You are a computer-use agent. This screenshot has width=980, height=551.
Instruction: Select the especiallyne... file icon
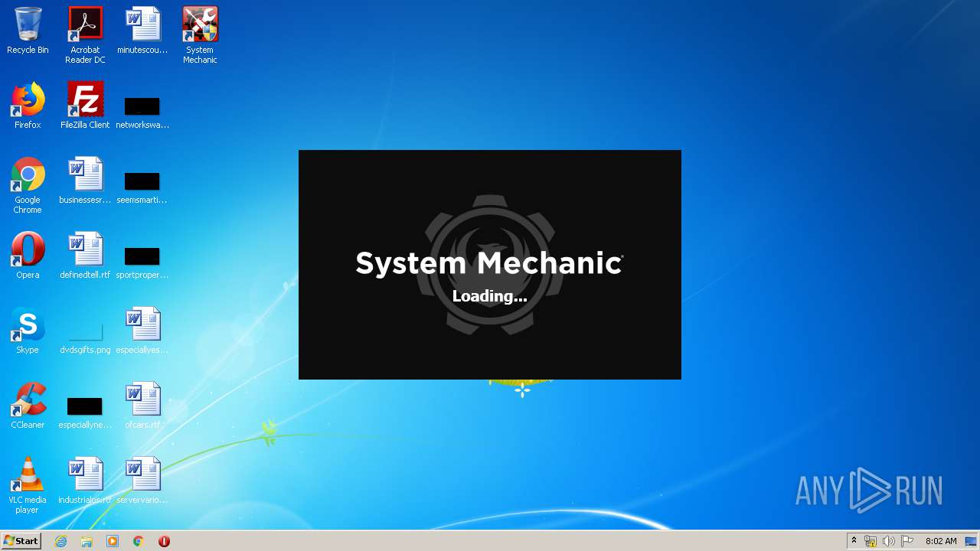coord(85,406)
